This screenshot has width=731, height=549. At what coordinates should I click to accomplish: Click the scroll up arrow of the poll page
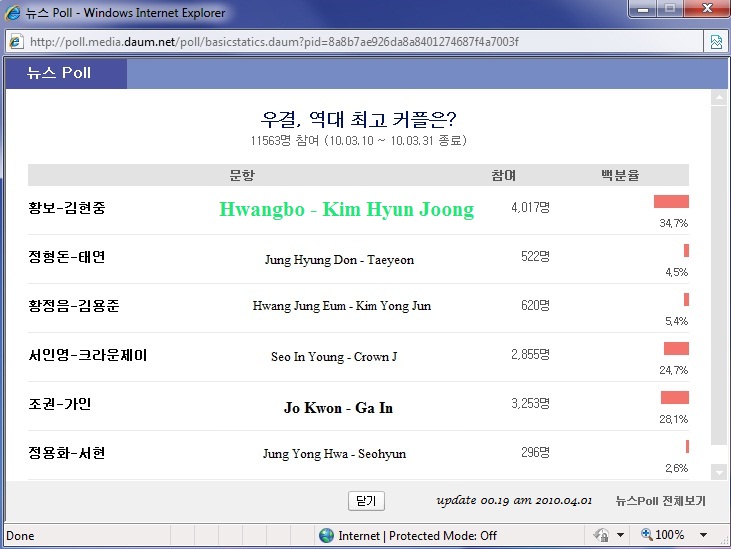click(719, 97)
